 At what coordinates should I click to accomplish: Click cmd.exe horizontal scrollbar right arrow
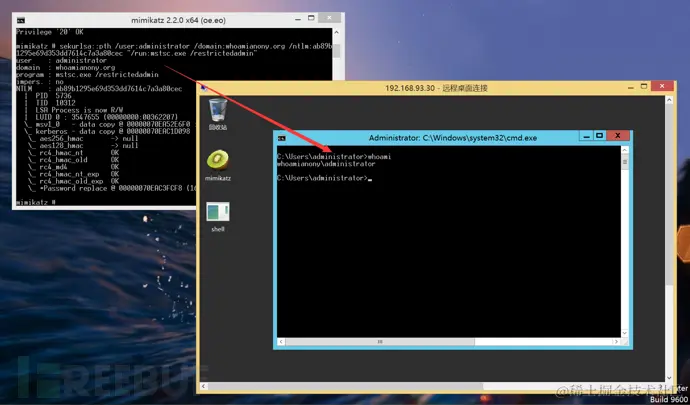(617, 342)
